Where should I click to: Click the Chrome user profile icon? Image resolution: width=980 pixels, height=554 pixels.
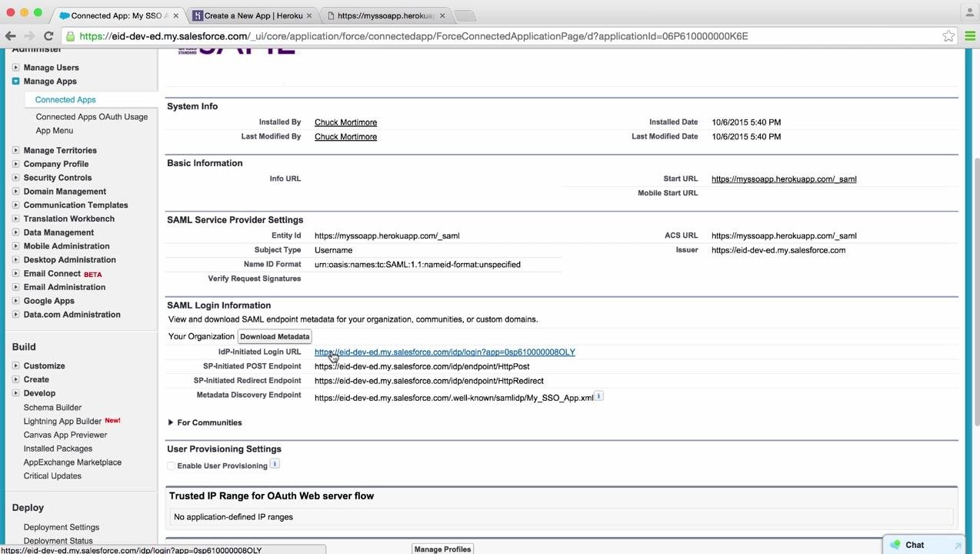click(x=969, y=12)
